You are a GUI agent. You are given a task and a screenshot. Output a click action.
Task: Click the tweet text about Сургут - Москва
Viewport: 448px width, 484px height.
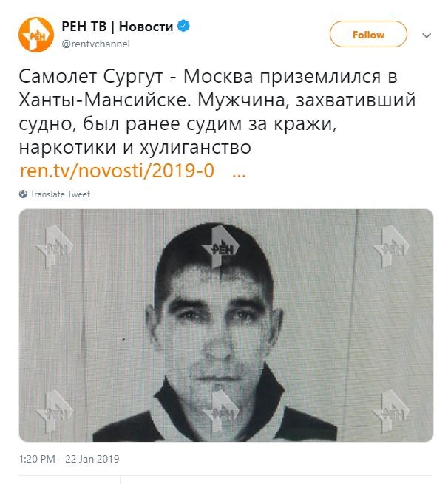coord(217,112)
